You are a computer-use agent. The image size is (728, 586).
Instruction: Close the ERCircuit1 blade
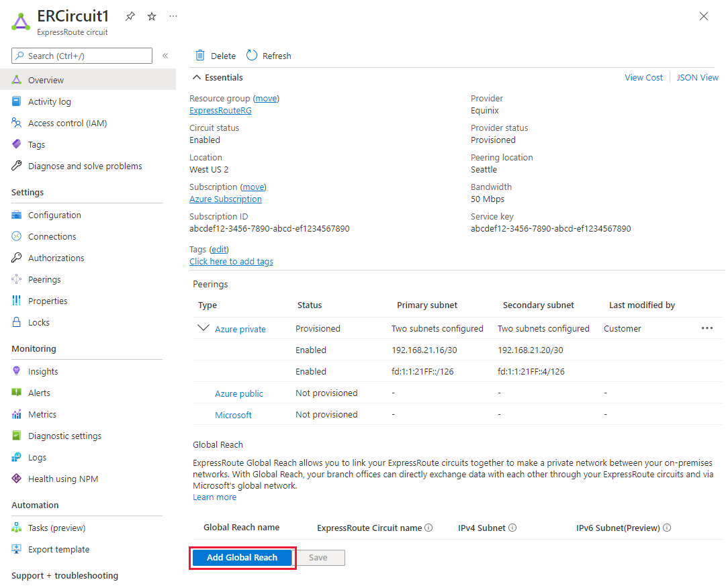click(x=703, y=16)
